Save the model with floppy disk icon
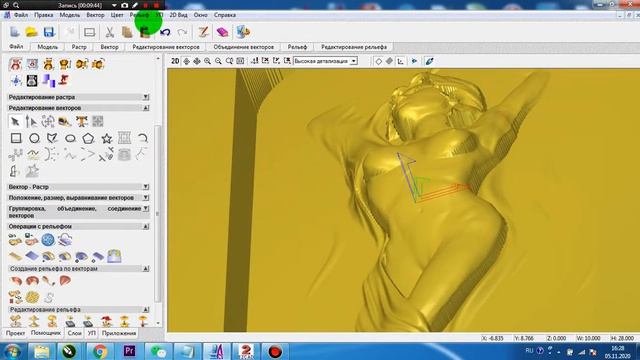 pyautogui.click(x=49, y=32)
